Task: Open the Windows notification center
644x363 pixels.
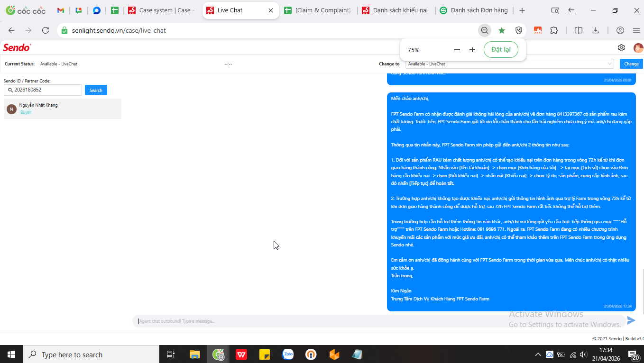Action: (634, 354)
